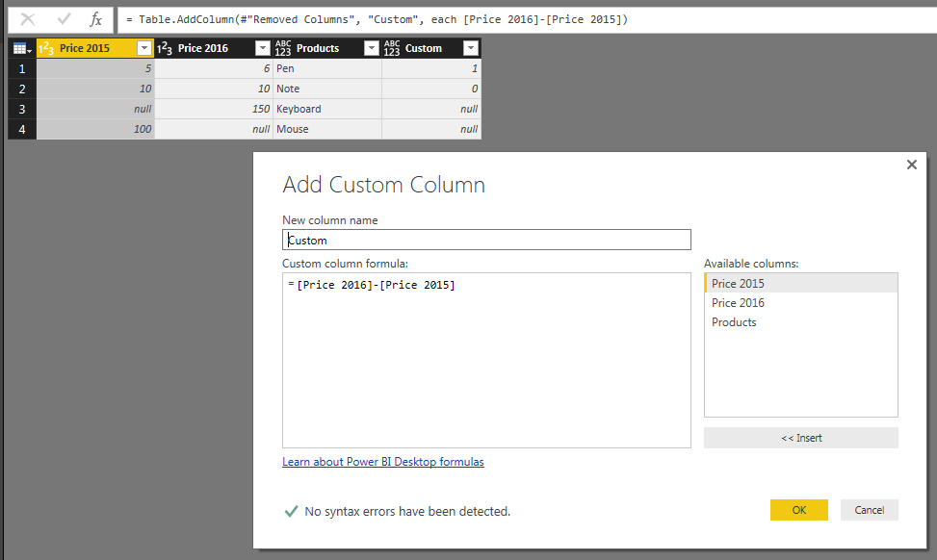Click the << Insert button
The width and height of the screenshot is (937, 560).
(801, 438)
